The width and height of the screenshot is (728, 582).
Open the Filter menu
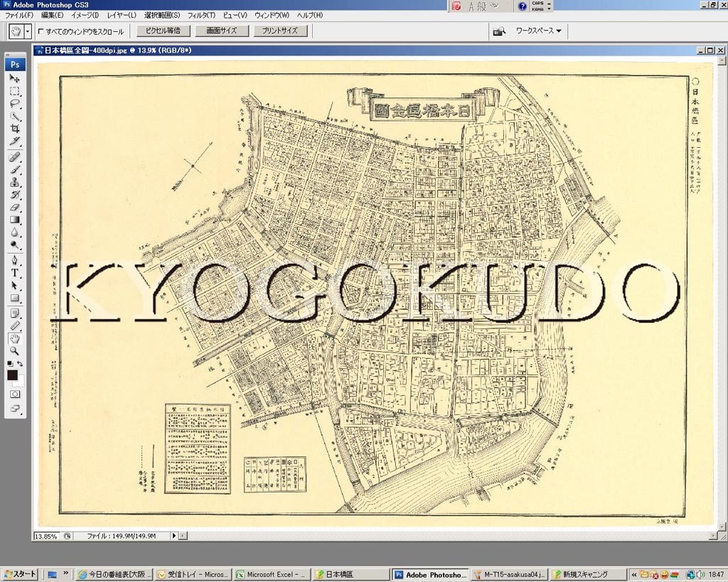point(201,15)
